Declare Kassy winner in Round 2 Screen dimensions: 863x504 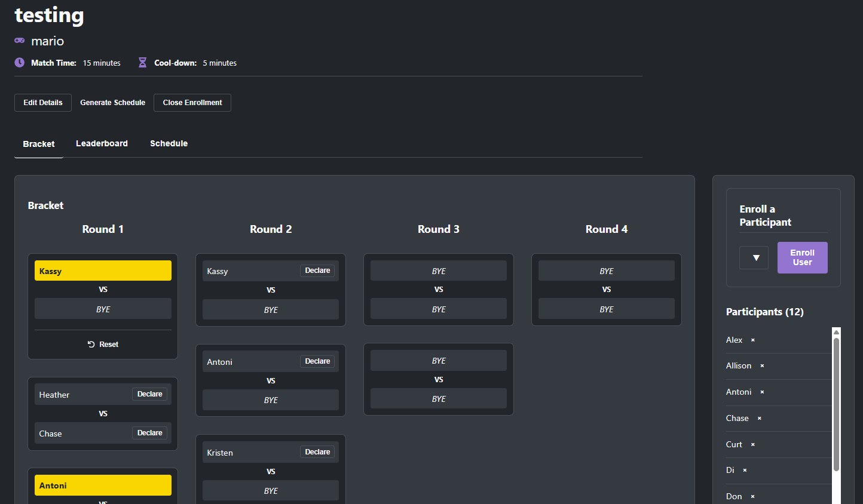point(317,271)
